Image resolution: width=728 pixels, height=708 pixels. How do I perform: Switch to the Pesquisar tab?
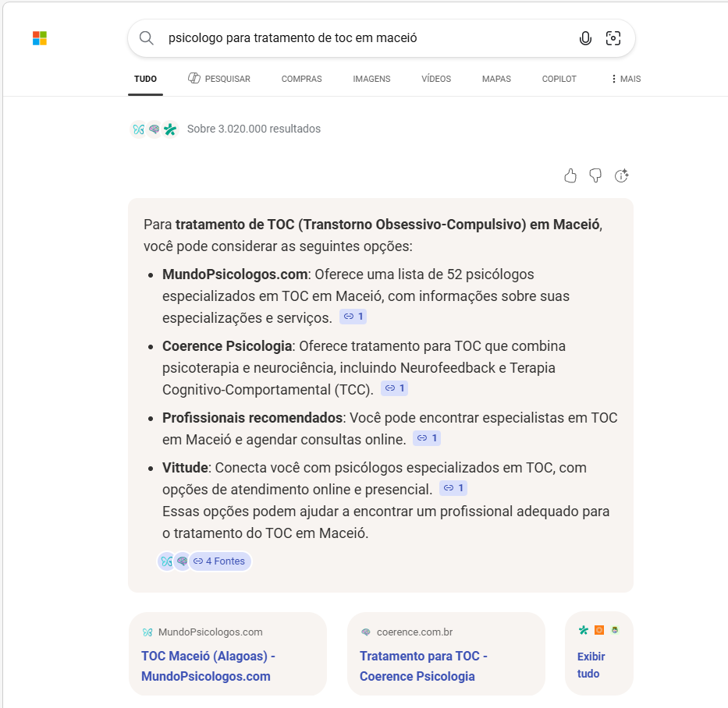(219, 79)
